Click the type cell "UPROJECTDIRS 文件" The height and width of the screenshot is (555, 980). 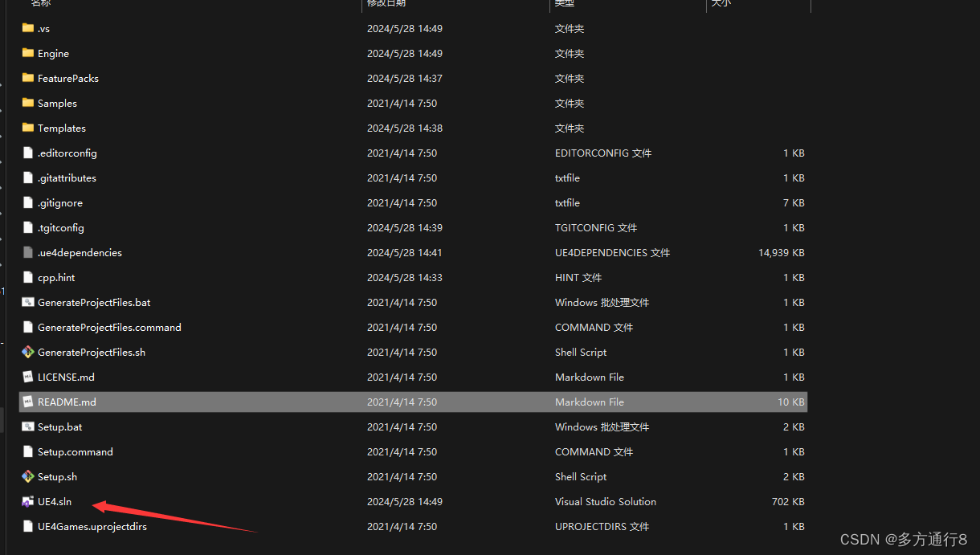pyautogui.click(x=602, y=527)
